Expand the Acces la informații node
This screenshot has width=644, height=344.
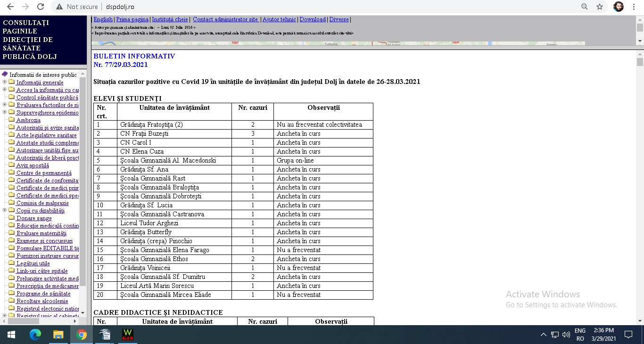[4, 90]
